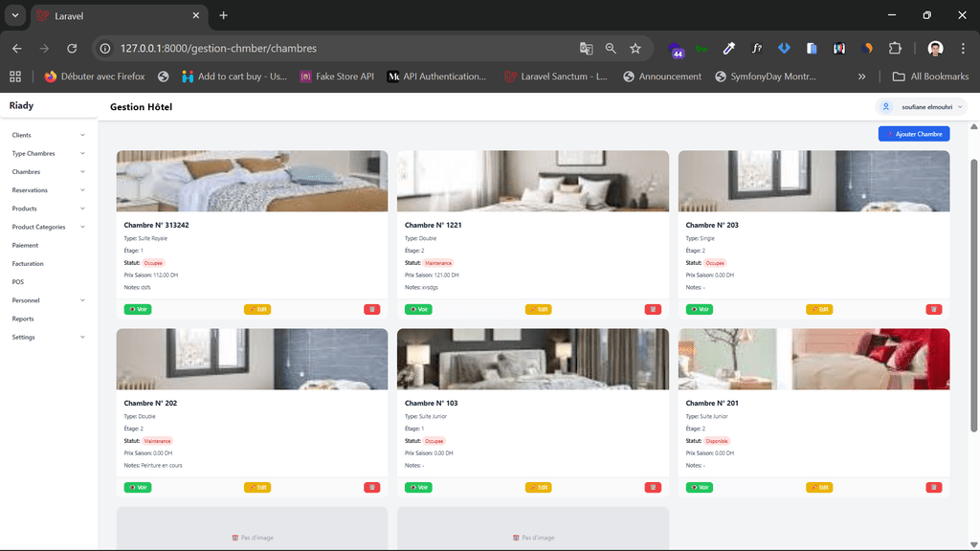Delete Chambre N° 202 with trash icon
The width and height of the screenshot is (980, 551).
(x=372, y=487)
